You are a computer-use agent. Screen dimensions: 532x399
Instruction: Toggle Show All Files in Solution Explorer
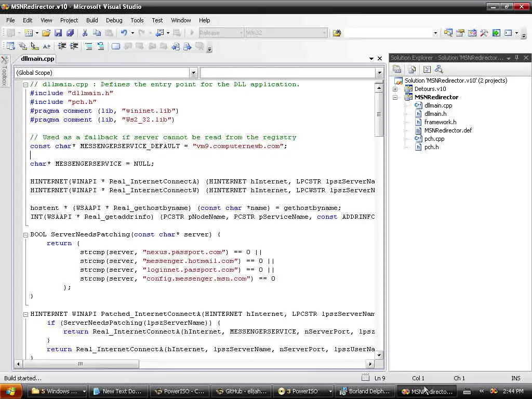tap(412, 70)
